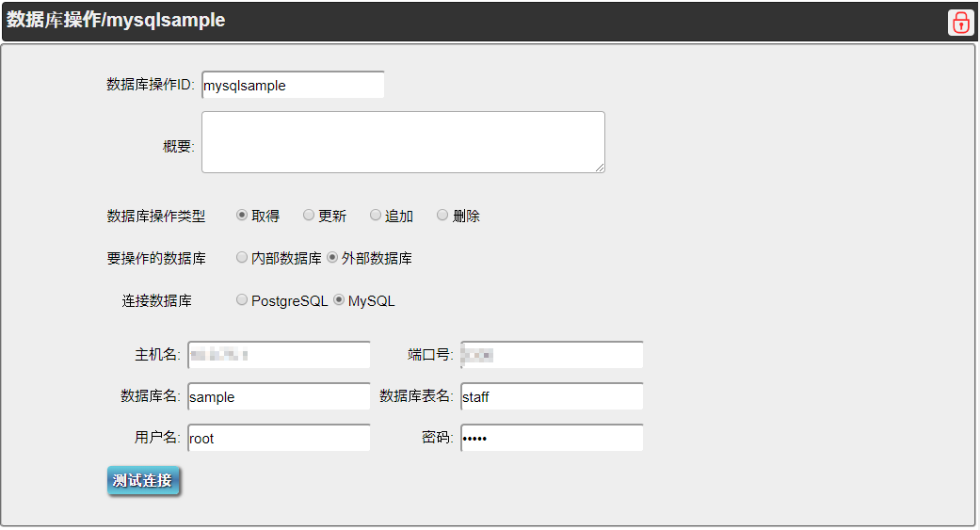Focus the 数据库表名 field containing staff
Image resolution: width=980 pixels, height=530 pixels.
tap(552, 396)
